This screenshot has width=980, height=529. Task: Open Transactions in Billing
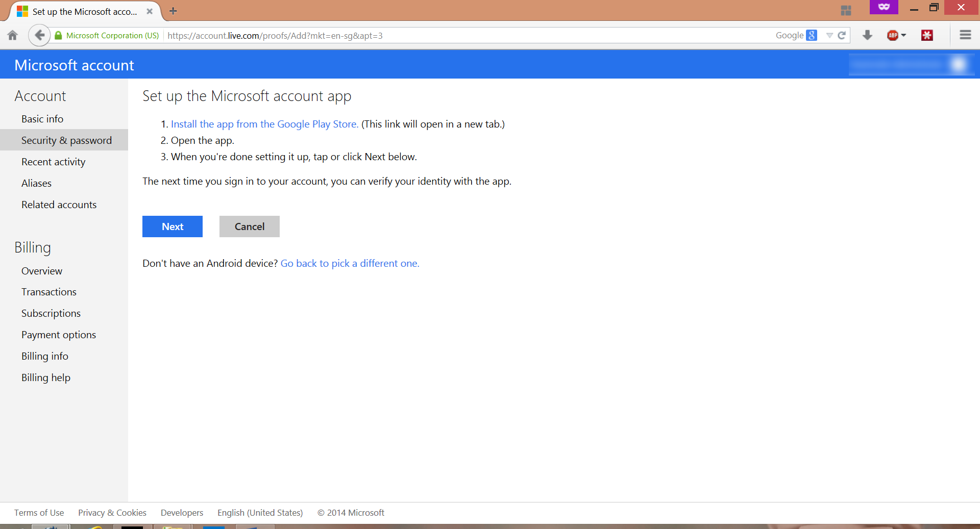point(48,292)
